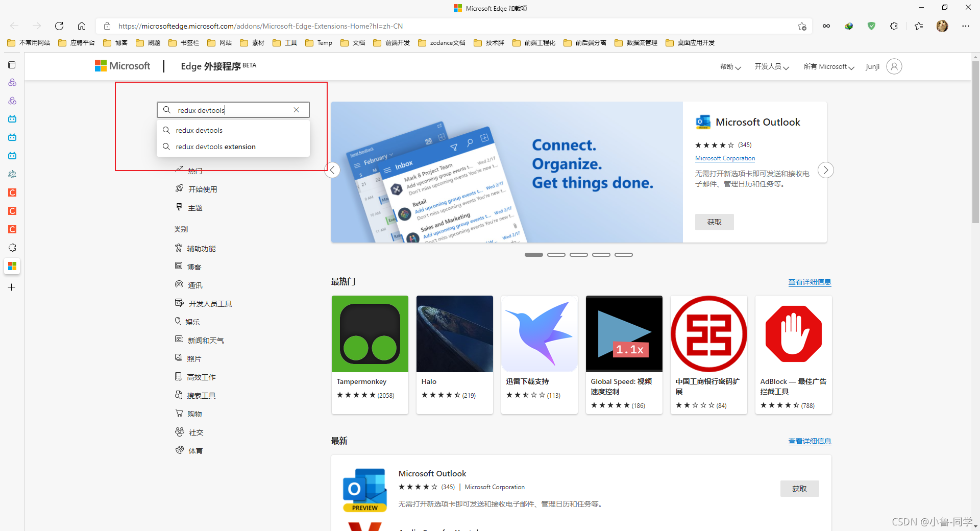Add a new tab with the plus icon
This screenshot has height=531, width=980.
[x=12, y=287]
